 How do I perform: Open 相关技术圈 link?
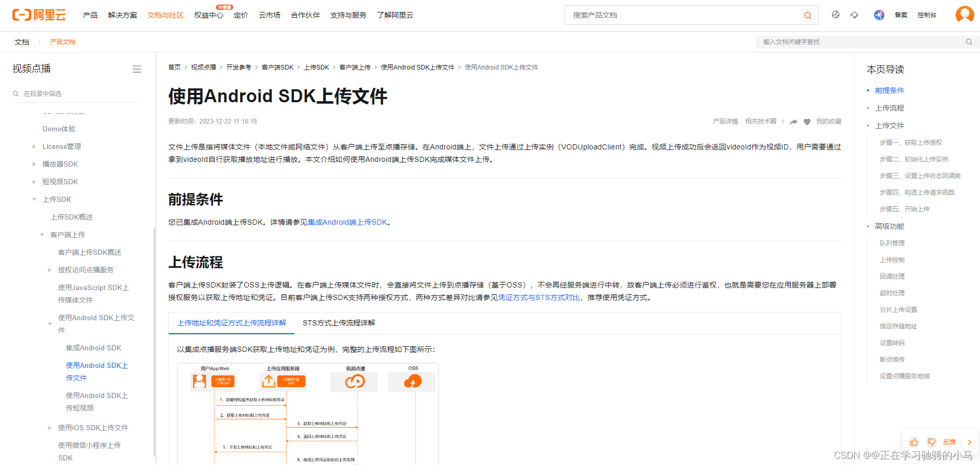tap(761, 121)
